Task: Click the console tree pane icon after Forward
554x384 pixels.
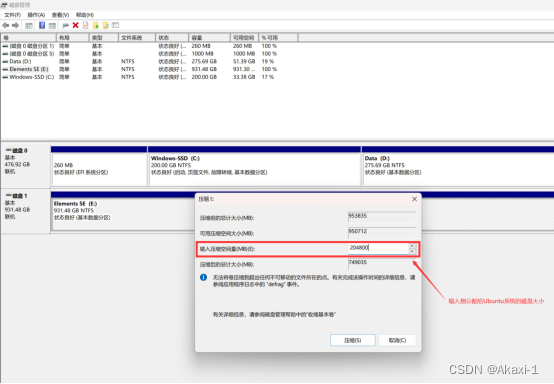Action: click(x=29, y=25)
